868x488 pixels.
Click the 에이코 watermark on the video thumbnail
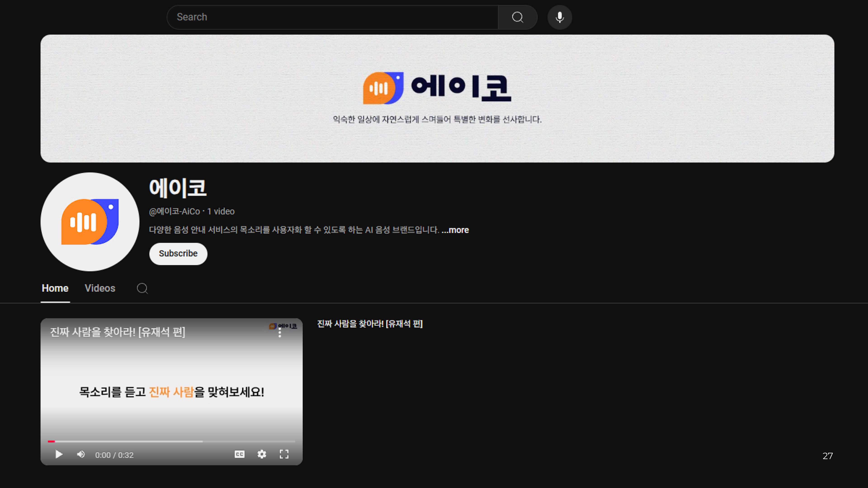[x=283, y=326]
